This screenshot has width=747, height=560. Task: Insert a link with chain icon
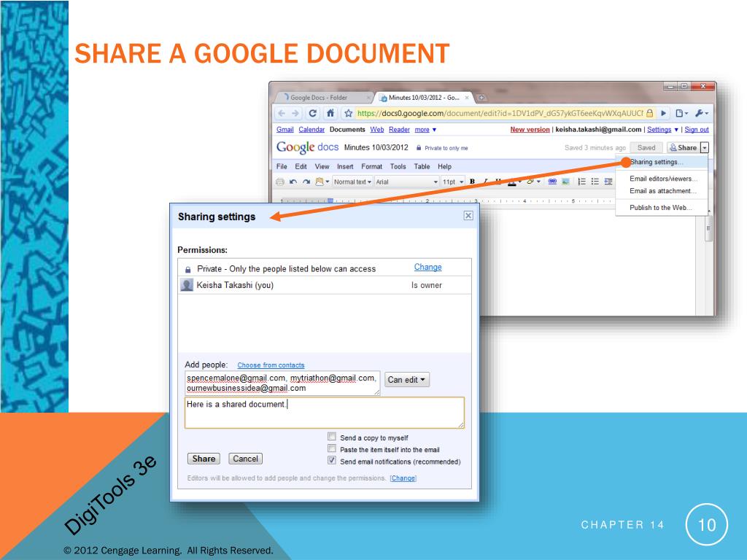[552, 182]
